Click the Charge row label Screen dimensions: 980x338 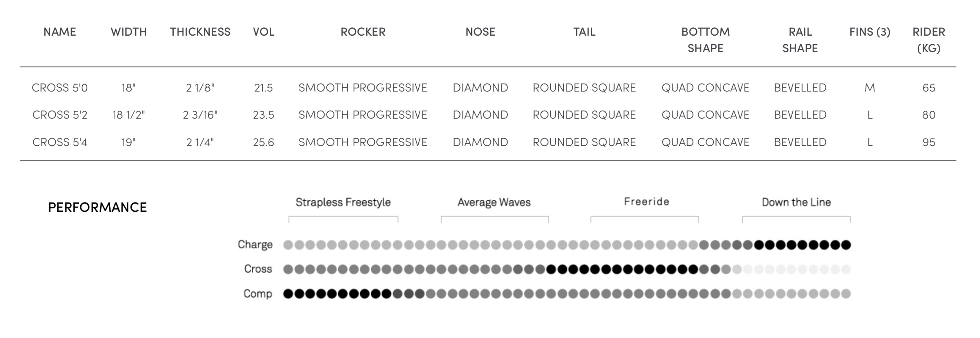[255, 244]
